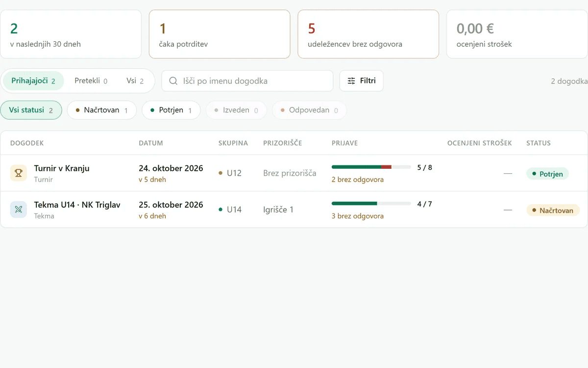Click the Načrtovan status badge in Tekma row
Image resolution: width=588 pixels, height=368 pixels.
553,210
